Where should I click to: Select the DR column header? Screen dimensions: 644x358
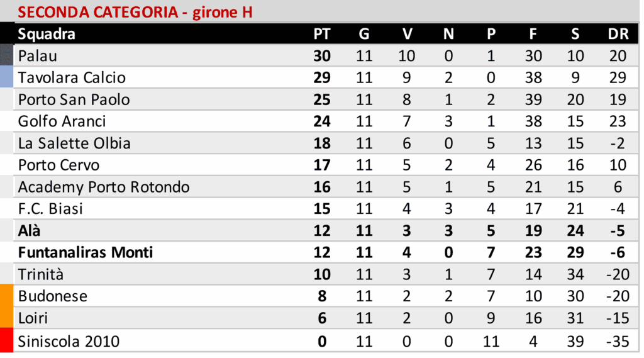[x=618, y=34]
